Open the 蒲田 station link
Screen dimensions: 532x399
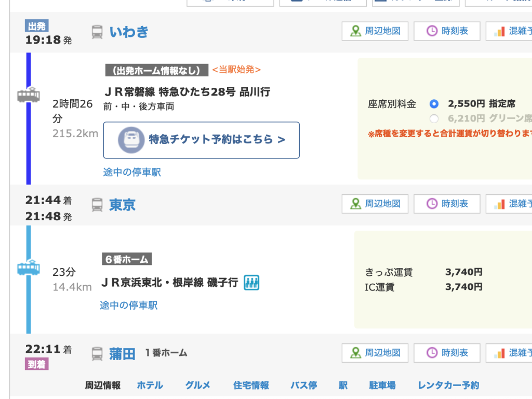(x=122, y=354)
